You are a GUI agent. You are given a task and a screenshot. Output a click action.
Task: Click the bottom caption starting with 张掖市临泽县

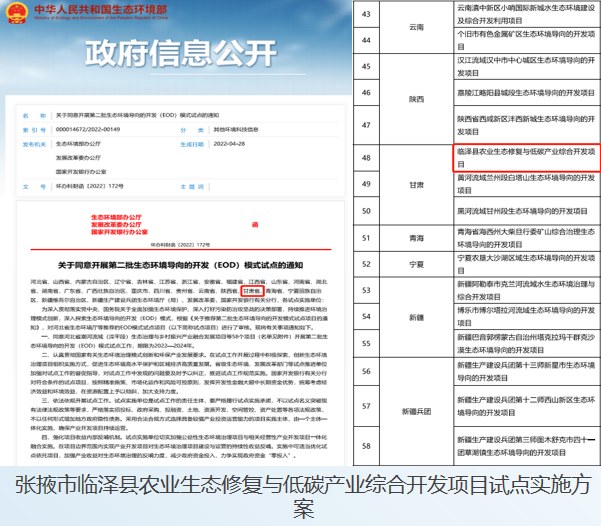(300, 497)
